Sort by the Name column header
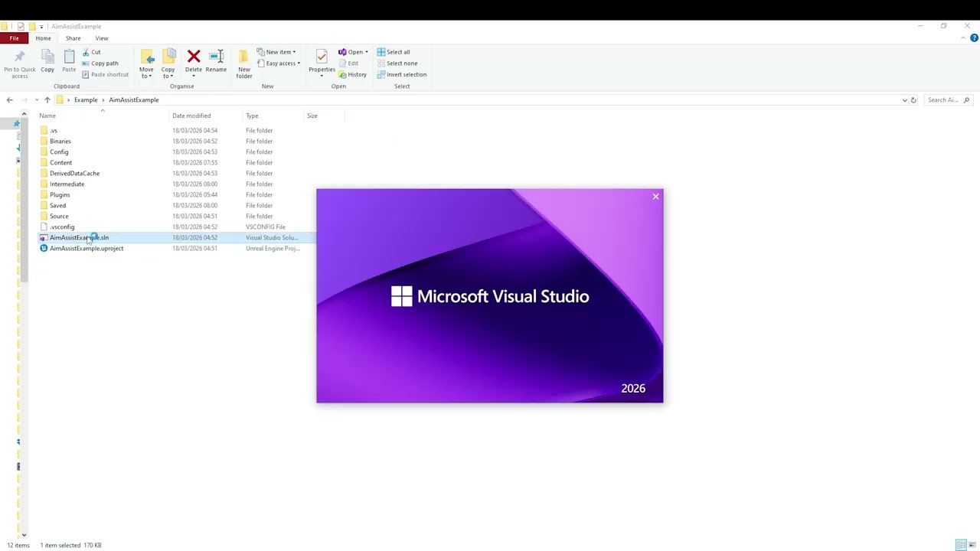This screenshot has width=980, height=551. 103,116
